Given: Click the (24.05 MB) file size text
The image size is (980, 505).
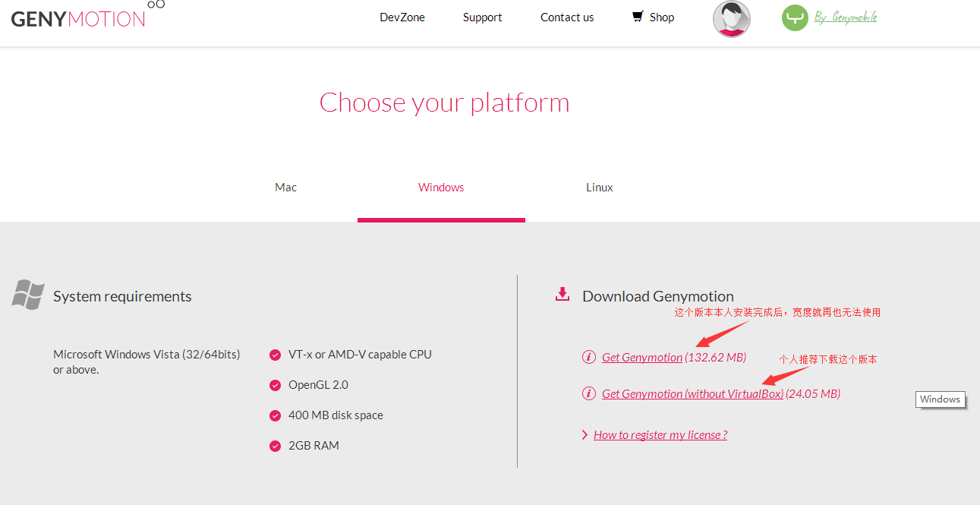Looking at the screenshot, I should tap(813, 394).
